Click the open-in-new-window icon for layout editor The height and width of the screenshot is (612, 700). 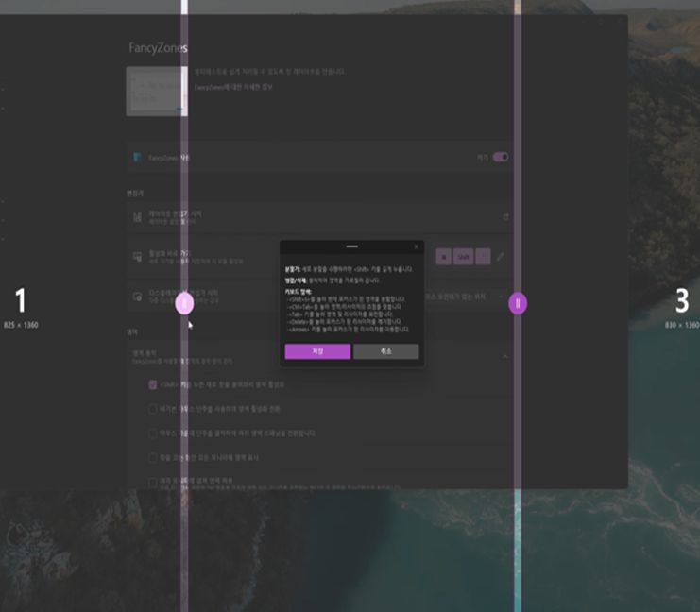[505, 217]
